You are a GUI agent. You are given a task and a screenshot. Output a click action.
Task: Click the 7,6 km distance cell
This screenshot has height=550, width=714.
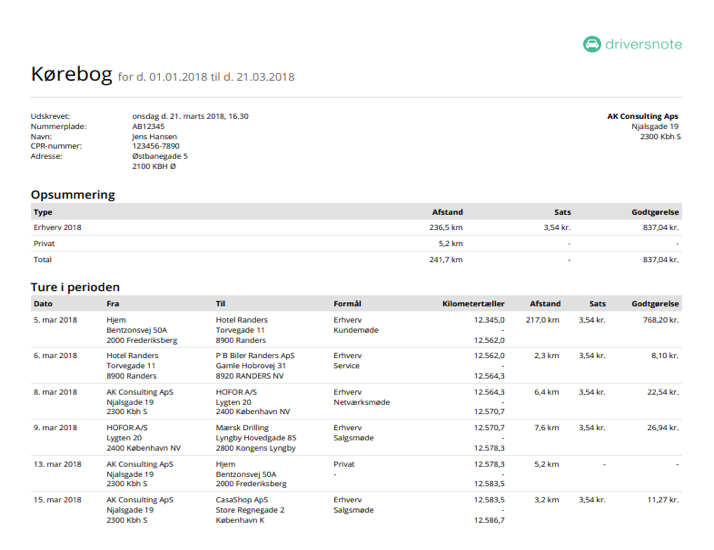click(546, 428)
